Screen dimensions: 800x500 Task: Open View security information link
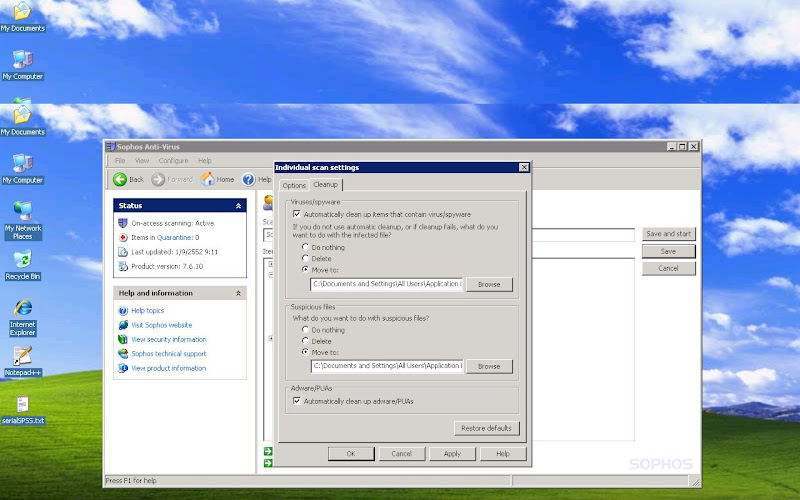coord(169,339)
